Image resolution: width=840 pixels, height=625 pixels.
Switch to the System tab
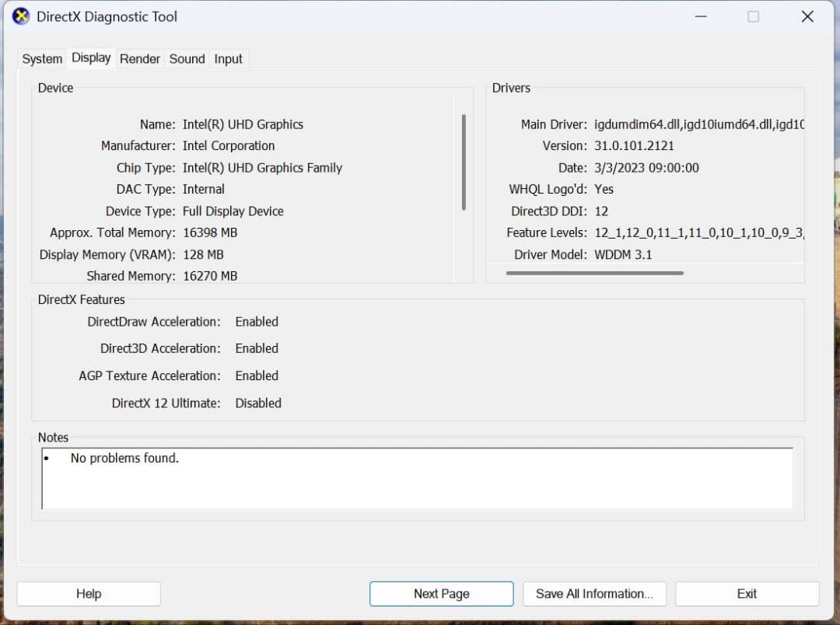pos(41,58)
